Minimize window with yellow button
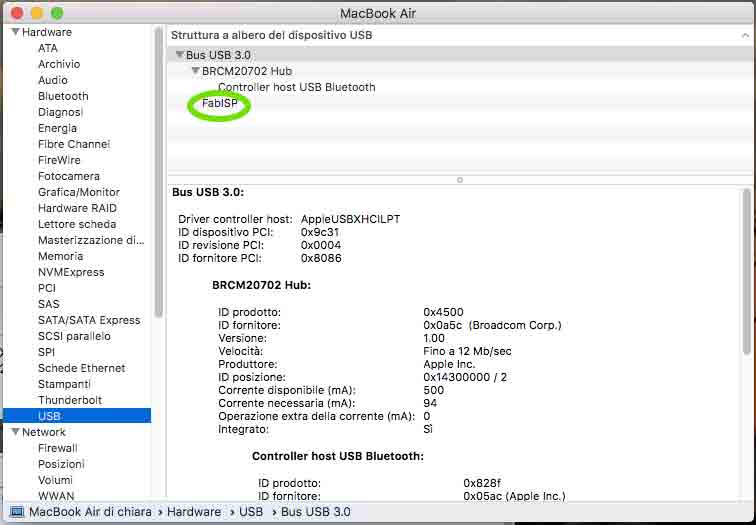 [37, 13]
